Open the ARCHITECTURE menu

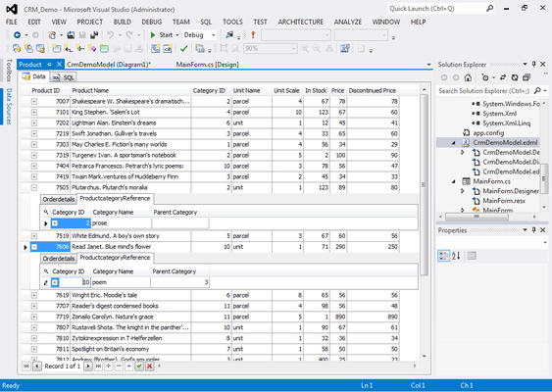pos(301,22)
